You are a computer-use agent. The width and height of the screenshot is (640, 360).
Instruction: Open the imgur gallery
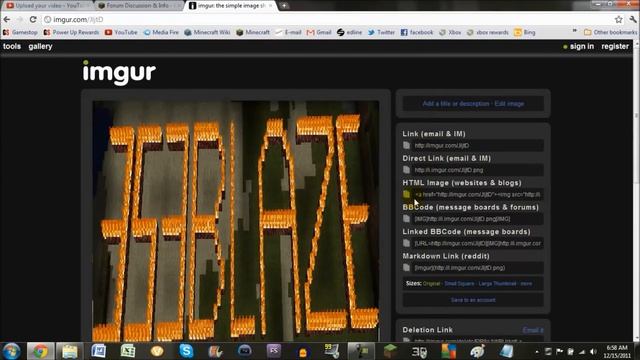click(x=40, y=47)
